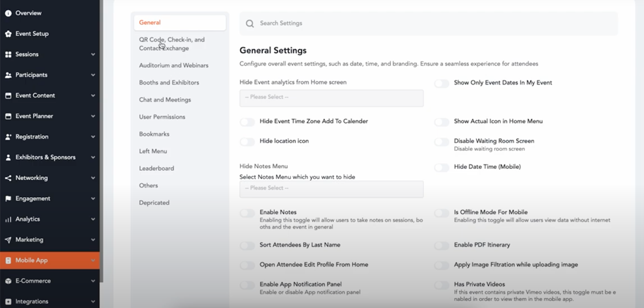Click the Sessions grid icon

8,54
